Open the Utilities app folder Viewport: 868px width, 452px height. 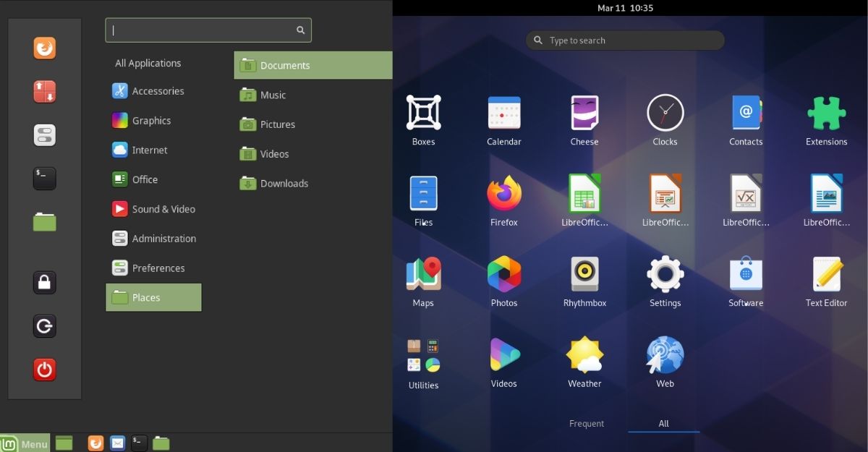click(423, 364)
